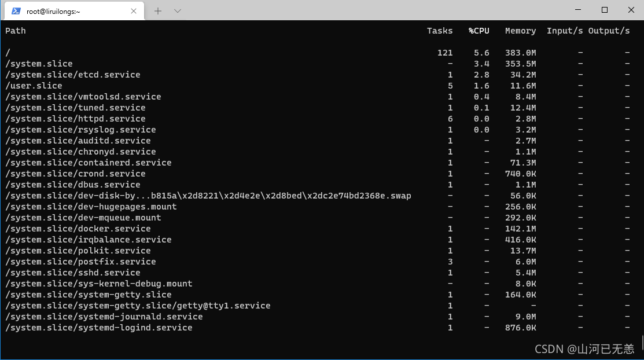Click the Input/s column header
This screenshot has width=644, height=360.
[565, 31]
